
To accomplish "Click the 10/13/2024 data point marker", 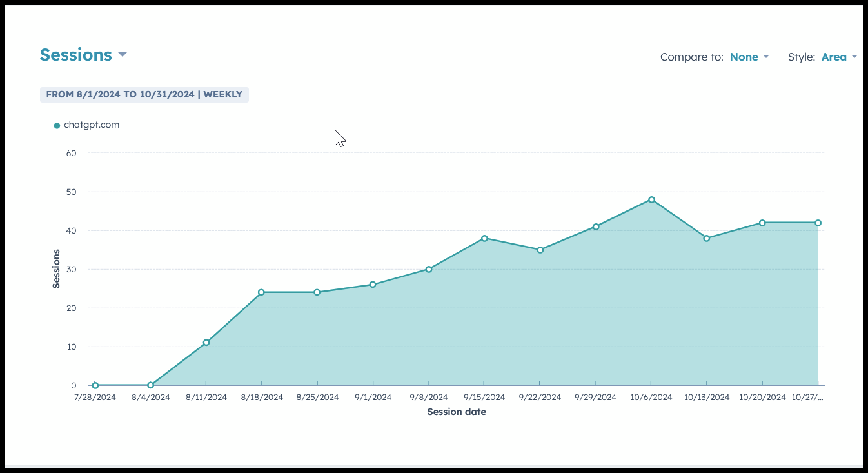I will 707,238.
